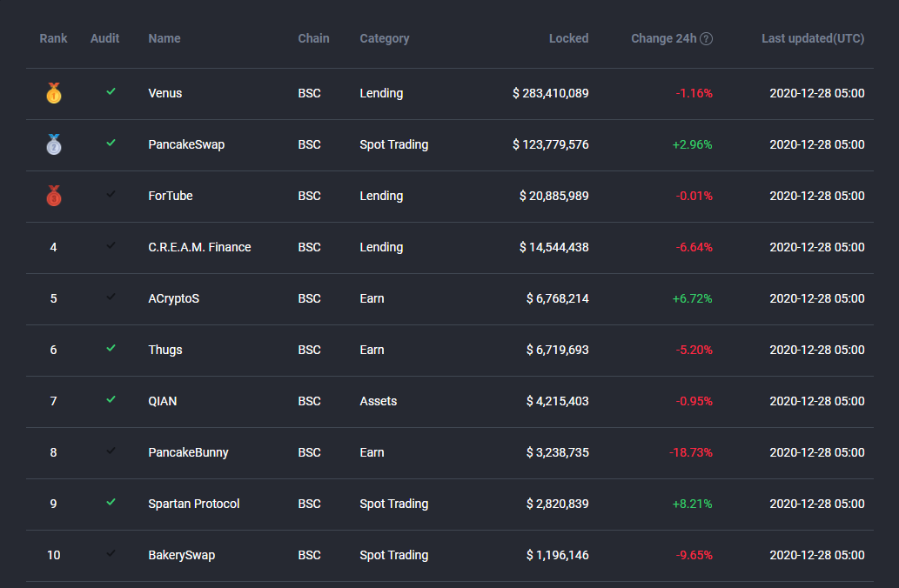Sort by Last updated(UTC) column header
899x588 pixels.
click(x=813, y=38)
